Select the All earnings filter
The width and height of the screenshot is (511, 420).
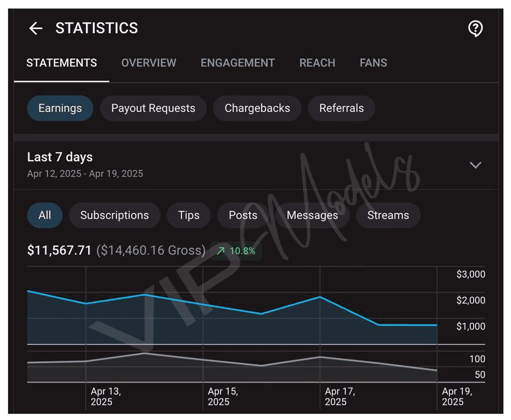point(44,215)
